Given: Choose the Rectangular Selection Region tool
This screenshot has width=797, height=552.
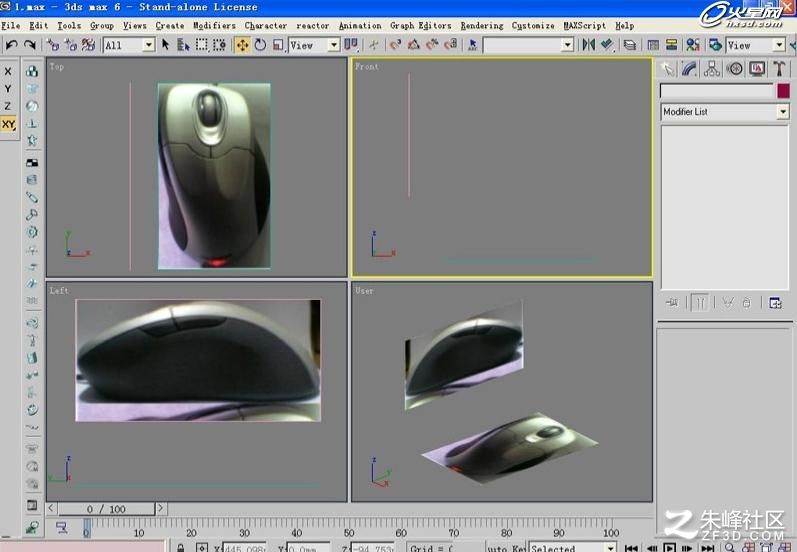Looking at the screenshot, I should coord(202,45).
